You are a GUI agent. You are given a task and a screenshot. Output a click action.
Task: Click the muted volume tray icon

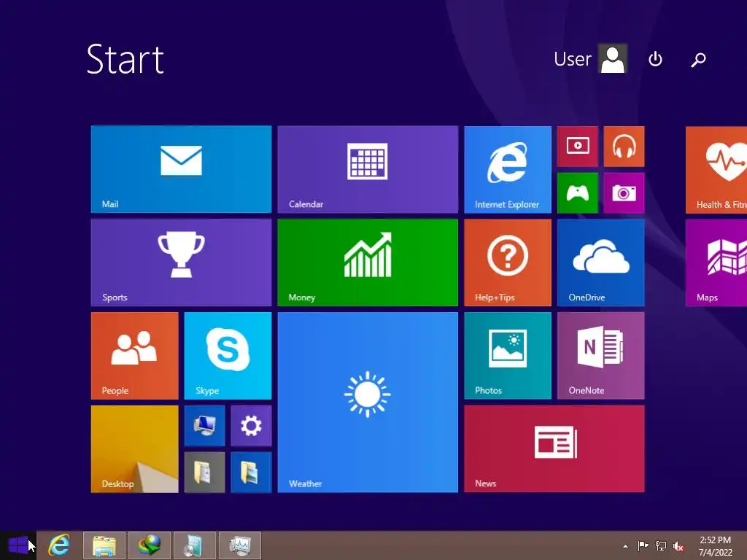[678, 546]
